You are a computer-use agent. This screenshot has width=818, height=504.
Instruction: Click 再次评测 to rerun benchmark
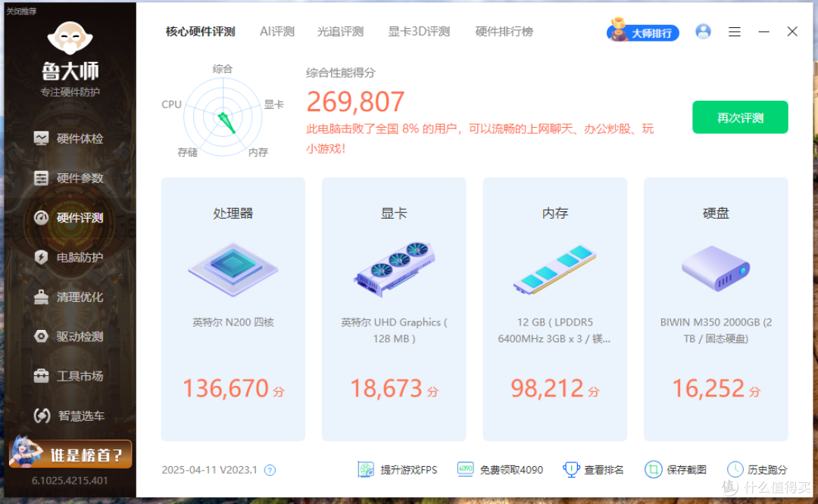coord(740,117)
